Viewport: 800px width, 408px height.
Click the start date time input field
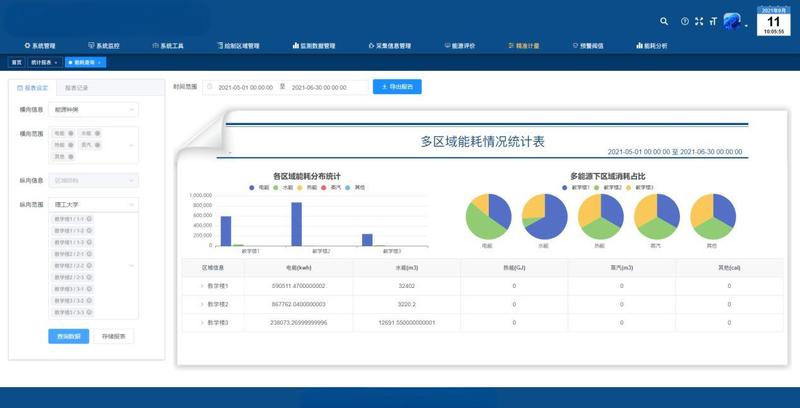pos(245,87)
